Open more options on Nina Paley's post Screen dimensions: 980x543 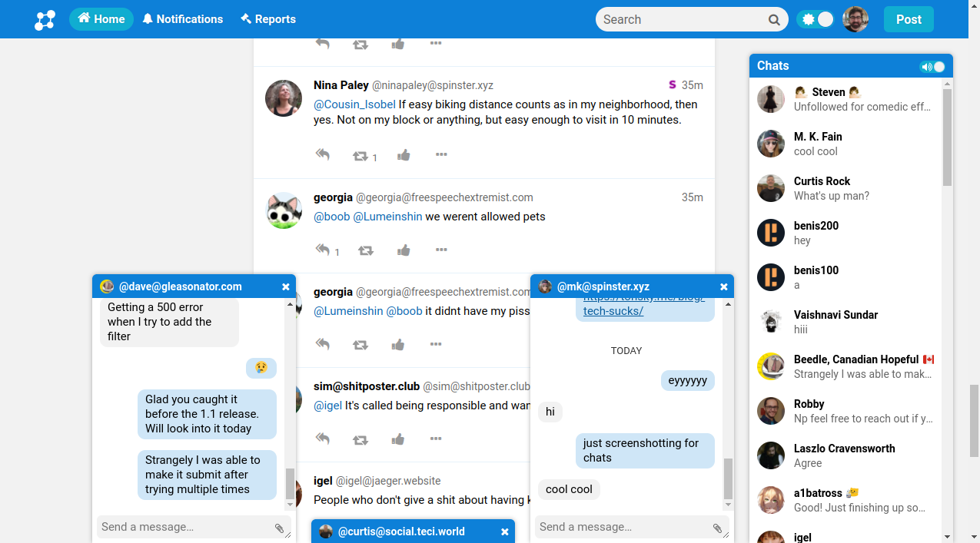(x=441, y=155)
